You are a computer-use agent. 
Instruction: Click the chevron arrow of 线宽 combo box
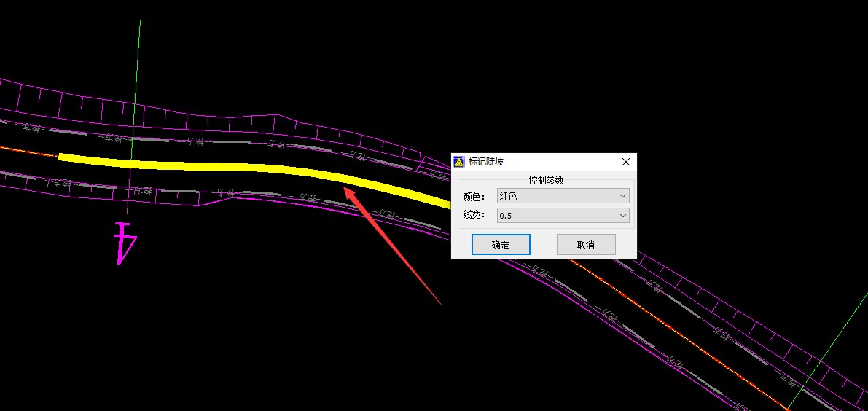pos(622,216)
